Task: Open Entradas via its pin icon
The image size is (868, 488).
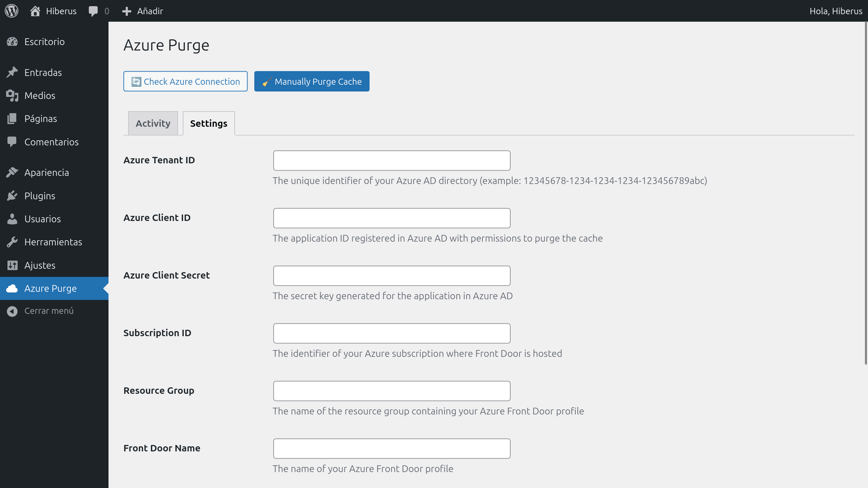Action: coord(13,72)
